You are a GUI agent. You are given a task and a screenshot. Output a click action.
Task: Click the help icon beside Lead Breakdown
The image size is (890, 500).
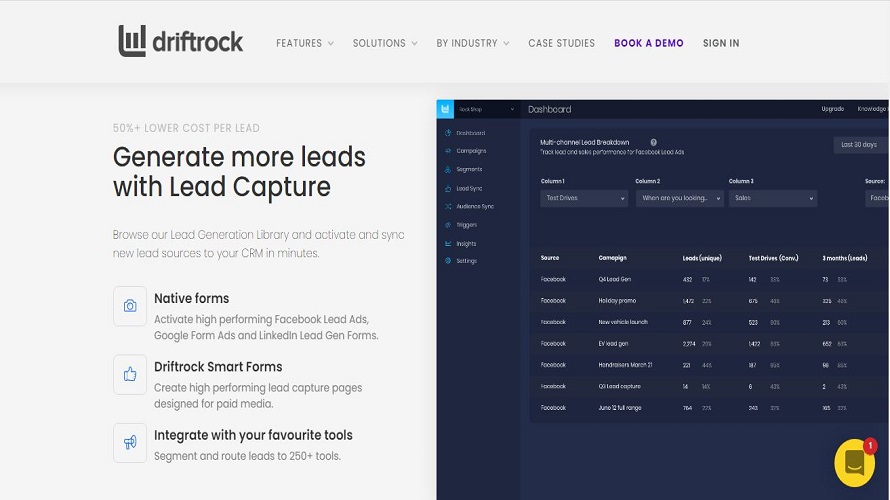pos(653,142)
